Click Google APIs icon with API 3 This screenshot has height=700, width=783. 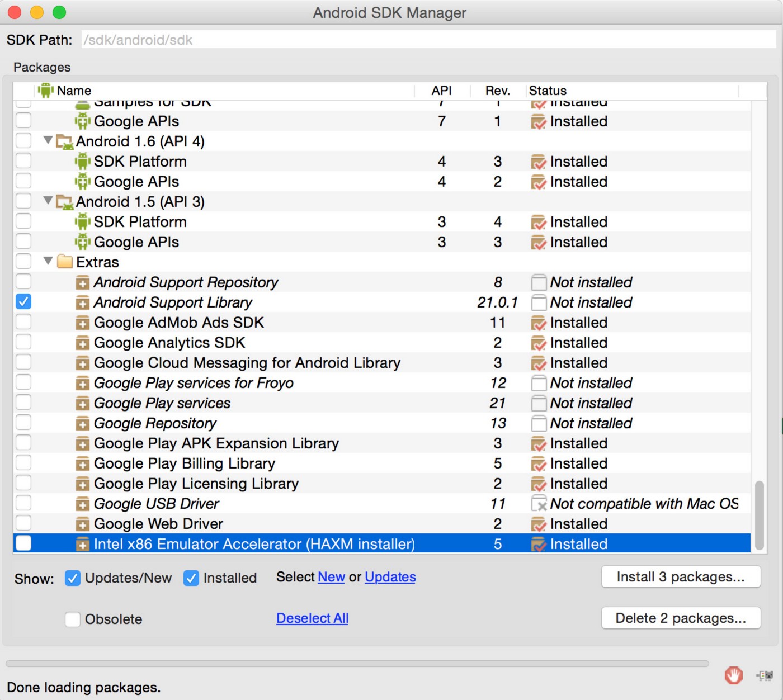[x=83, y=242]
